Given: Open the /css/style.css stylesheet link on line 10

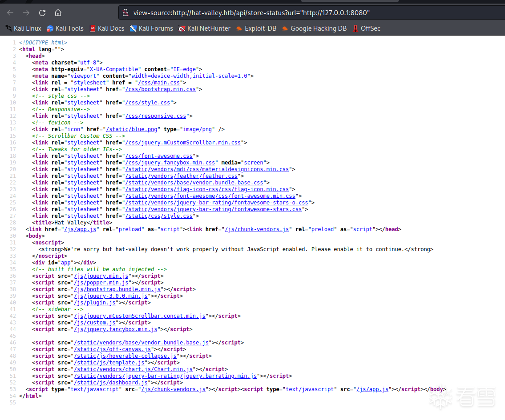Looking at the screenshot, I should [148, 103].
